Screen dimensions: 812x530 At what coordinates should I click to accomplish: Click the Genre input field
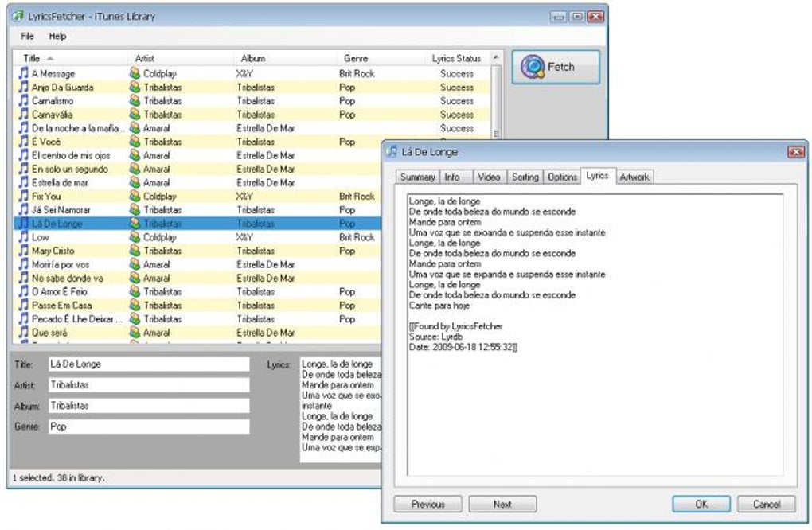coord(149,426)
